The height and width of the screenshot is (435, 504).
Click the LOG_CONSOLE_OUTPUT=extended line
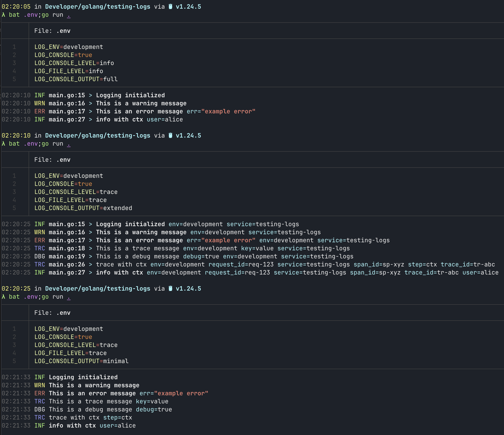click(83, 208)
